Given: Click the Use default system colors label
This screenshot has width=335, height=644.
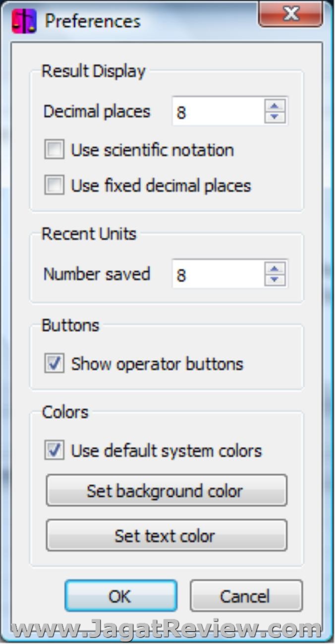Looking at the screenshot, I should tap(167, 451).
